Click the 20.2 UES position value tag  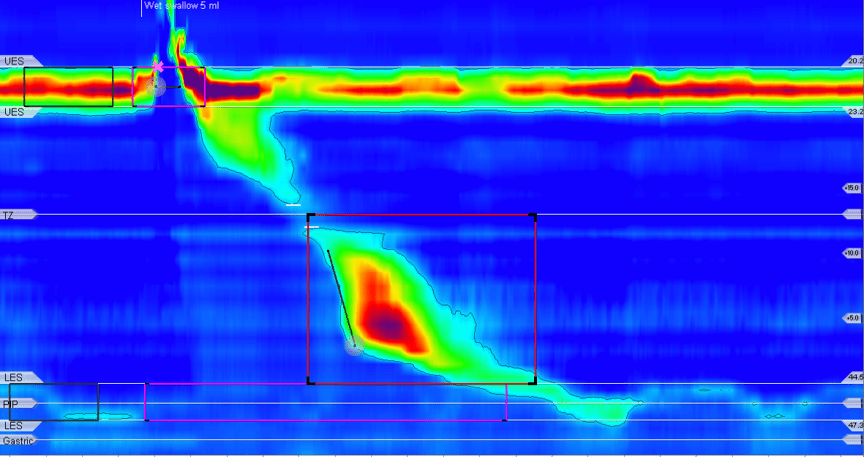[x=853, y=61]
